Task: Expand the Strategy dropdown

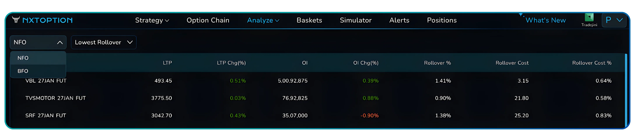Action: pyautogui.click(x=152, y=20)
